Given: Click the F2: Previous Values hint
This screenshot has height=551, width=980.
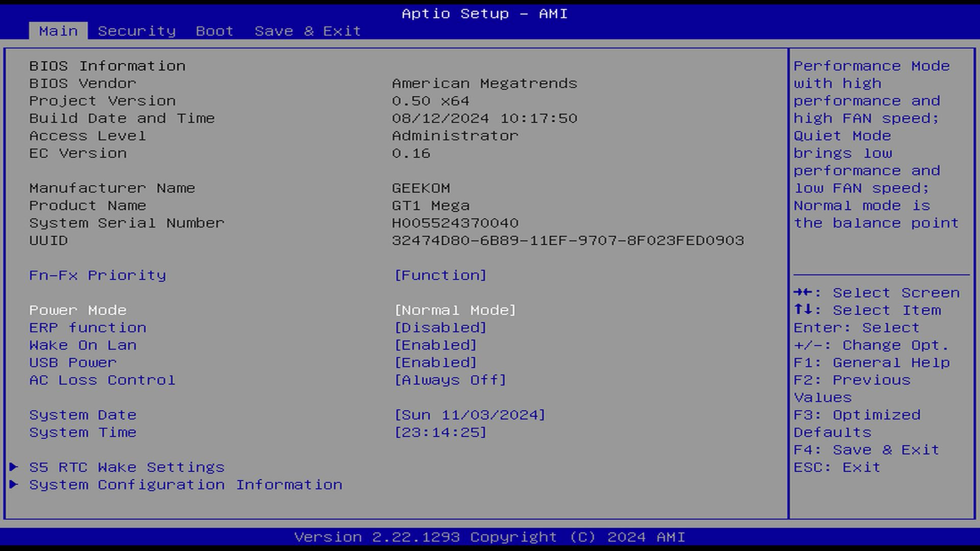Looking at the screenshot, I should click(x=852, y=389).
